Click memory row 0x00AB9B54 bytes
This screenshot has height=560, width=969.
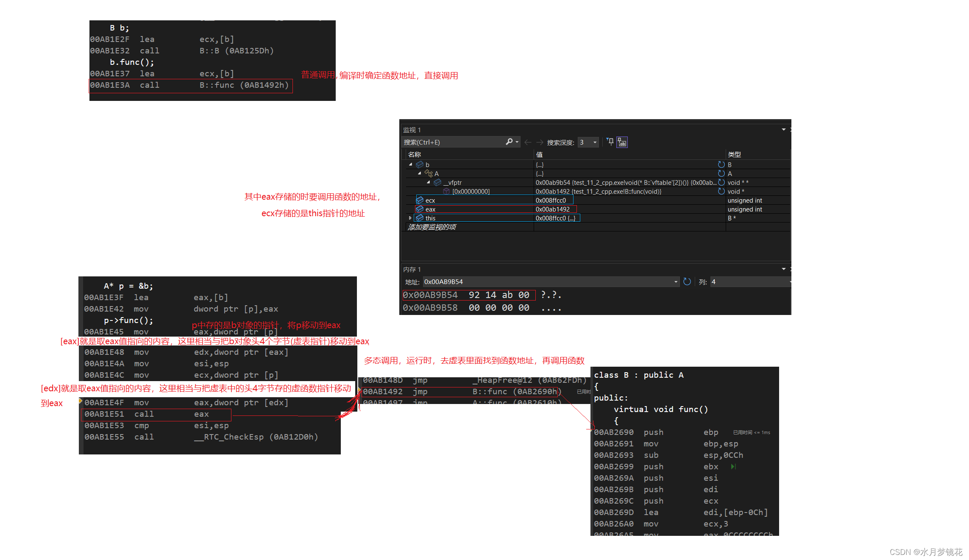499,295
